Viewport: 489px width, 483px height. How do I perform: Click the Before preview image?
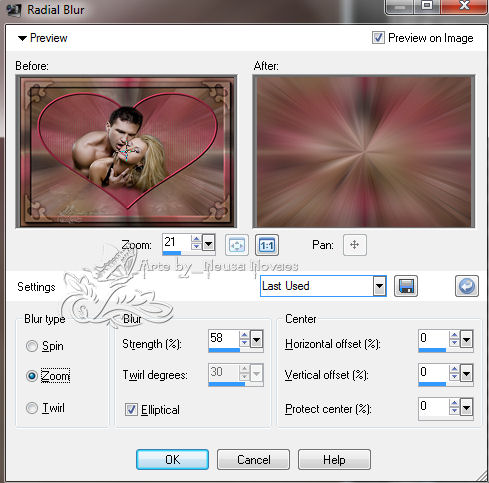tap(126, 151)
